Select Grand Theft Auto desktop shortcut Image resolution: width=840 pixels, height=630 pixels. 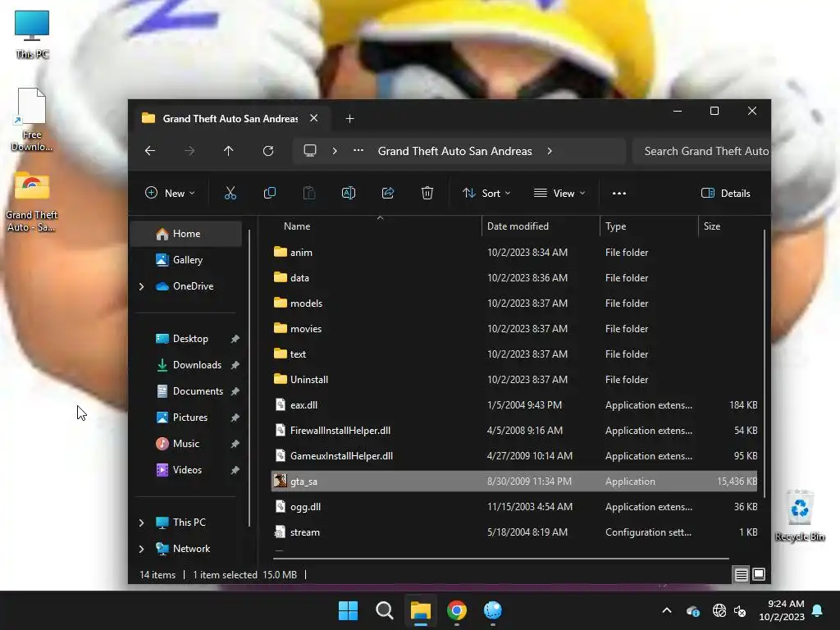pyautogui.click(x=32, y=202)
